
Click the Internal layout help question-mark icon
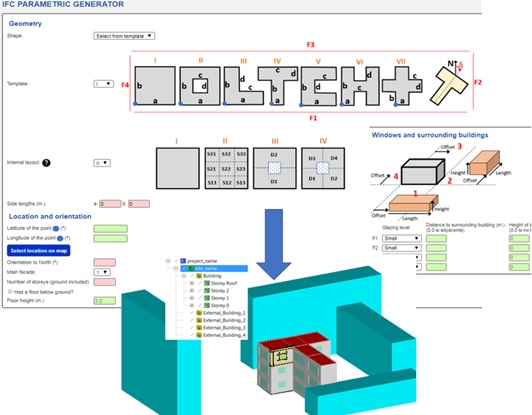[x=46, y=163]
